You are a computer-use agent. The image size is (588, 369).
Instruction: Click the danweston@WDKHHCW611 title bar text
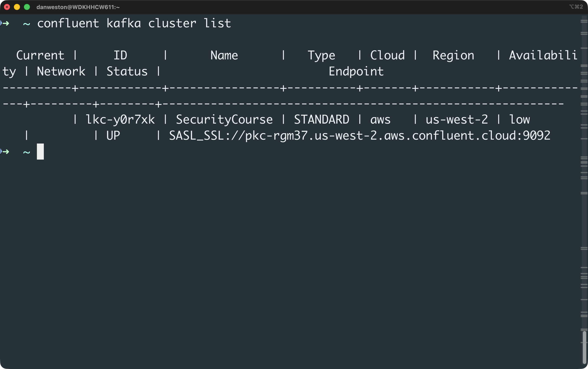point(78,7)
